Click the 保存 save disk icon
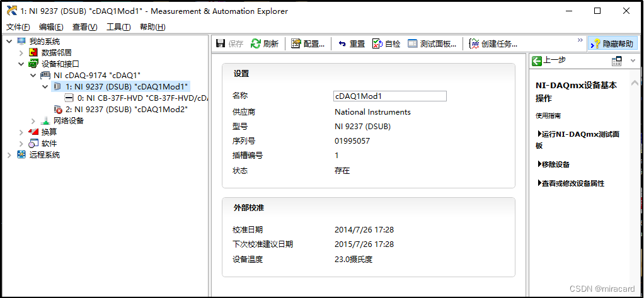The height and width of the screenshot is (298, 644). click(221, 43)
